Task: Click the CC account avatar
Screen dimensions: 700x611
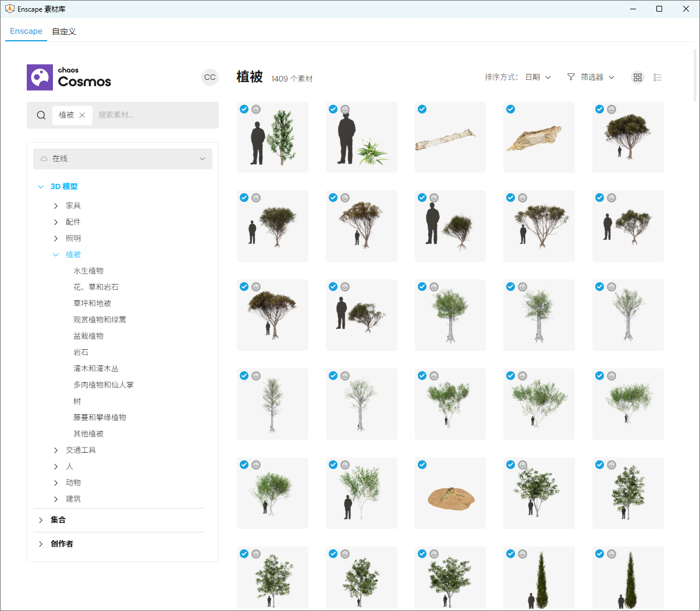Action: pyautogui.click(x=210, y=77)
